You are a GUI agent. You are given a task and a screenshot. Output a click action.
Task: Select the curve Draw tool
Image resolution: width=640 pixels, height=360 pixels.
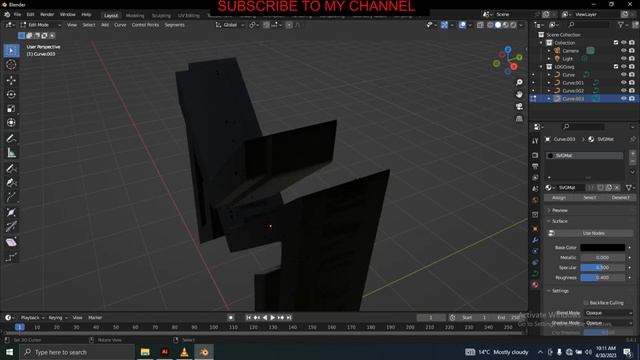11,168
